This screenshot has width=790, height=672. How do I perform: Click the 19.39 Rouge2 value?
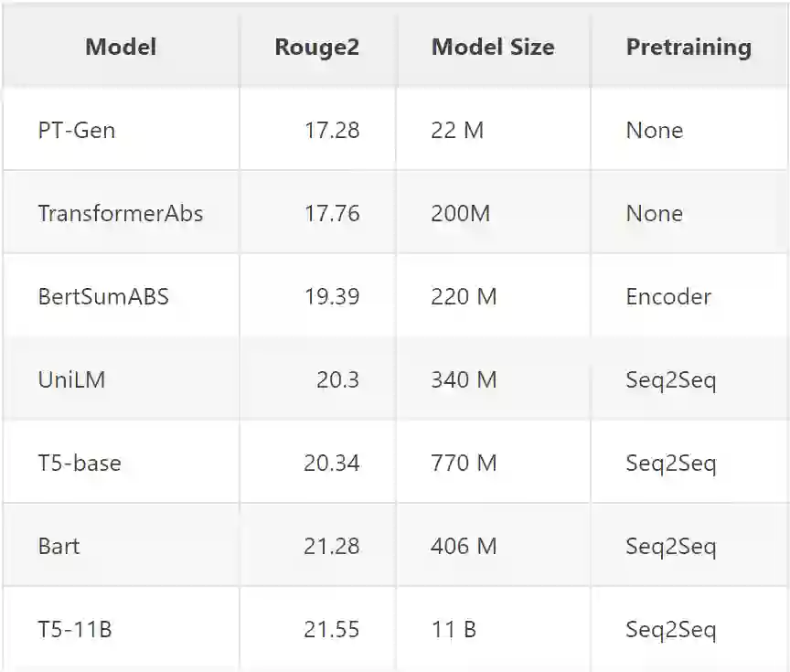332,296
